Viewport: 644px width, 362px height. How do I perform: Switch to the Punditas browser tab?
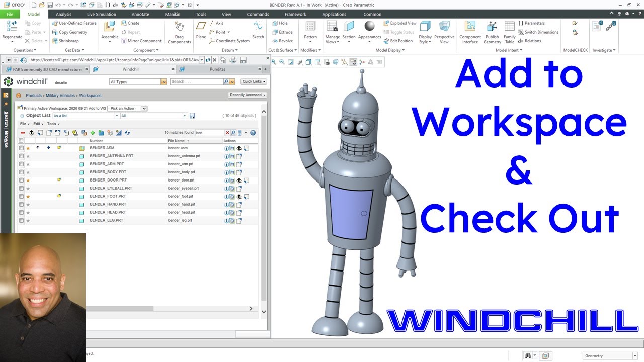click(218, 69)
